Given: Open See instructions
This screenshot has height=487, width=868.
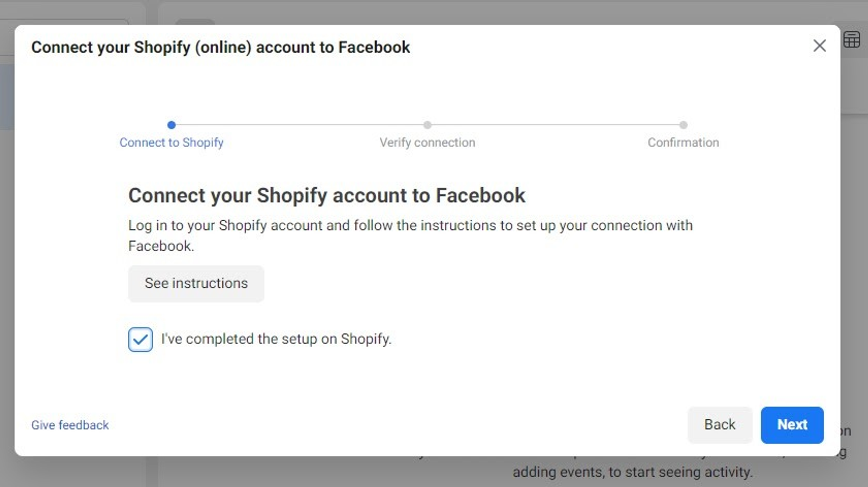Looking at the screenshot, I should pyautogui.click(x=196, y=283).
